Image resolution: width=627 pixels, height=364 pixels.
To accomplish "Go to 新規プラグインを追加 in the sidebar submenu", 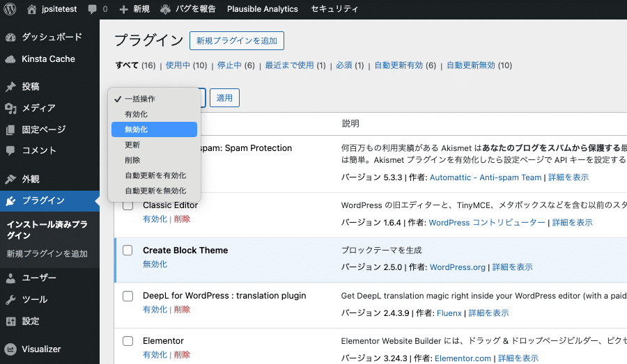I will pyautogui.click(x=47, y=253).
